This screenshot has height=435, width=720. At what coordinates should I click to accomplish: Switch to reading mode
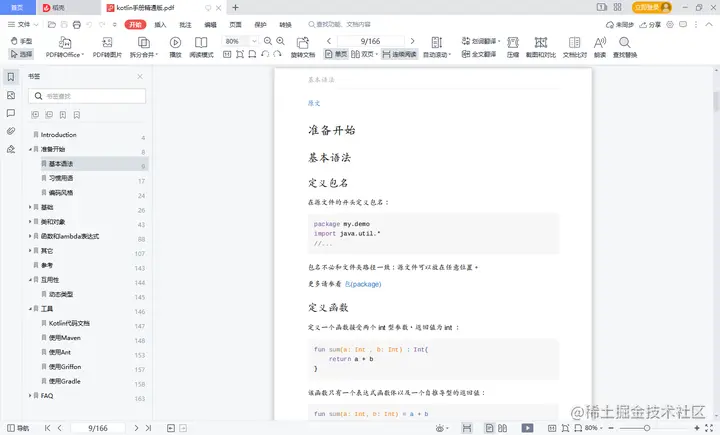pyautogui.click(x=201, y=47)
